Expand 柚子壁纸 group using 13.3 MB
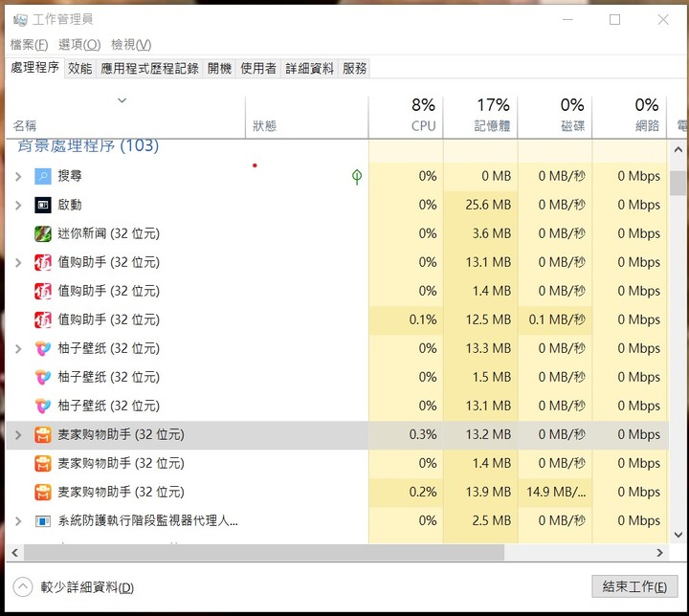Screen dimensions: 689x616 coord(18,349)
